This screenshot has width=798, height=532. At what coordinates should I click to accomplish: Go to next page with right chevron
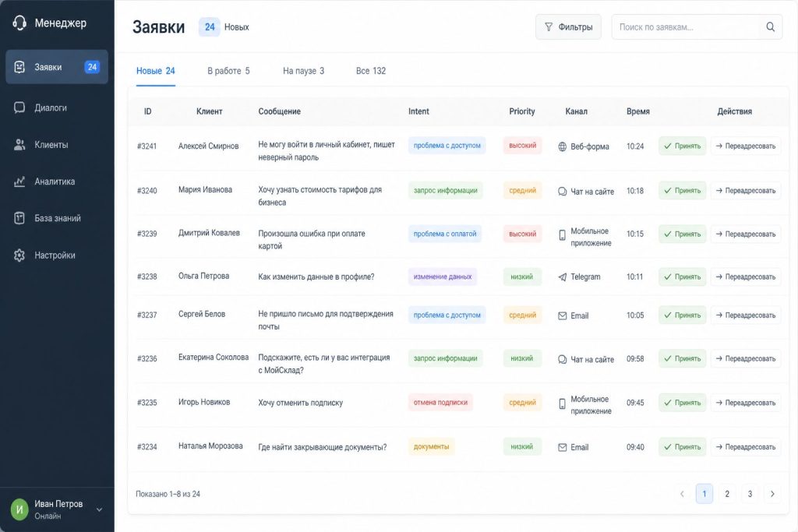(772, 493)
